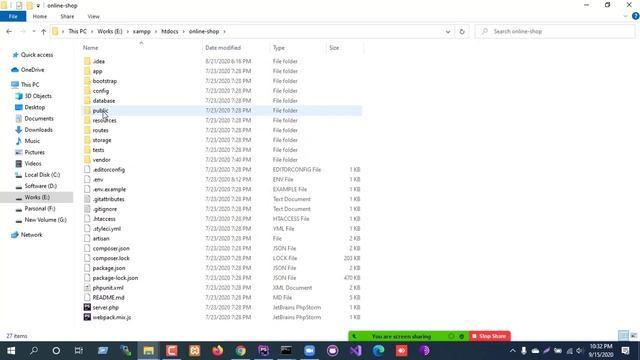The height and width of the screenshot is (360, 640).
Task: Expand chevron after online-shop in breadcrumb
Action: [224, 31]
